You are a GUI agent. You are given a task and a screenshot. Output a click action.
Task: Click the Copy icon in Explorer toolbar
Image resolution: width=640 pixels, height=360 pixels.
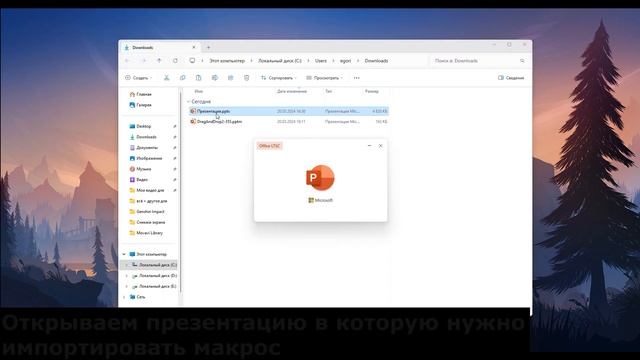tap(182, 78)
